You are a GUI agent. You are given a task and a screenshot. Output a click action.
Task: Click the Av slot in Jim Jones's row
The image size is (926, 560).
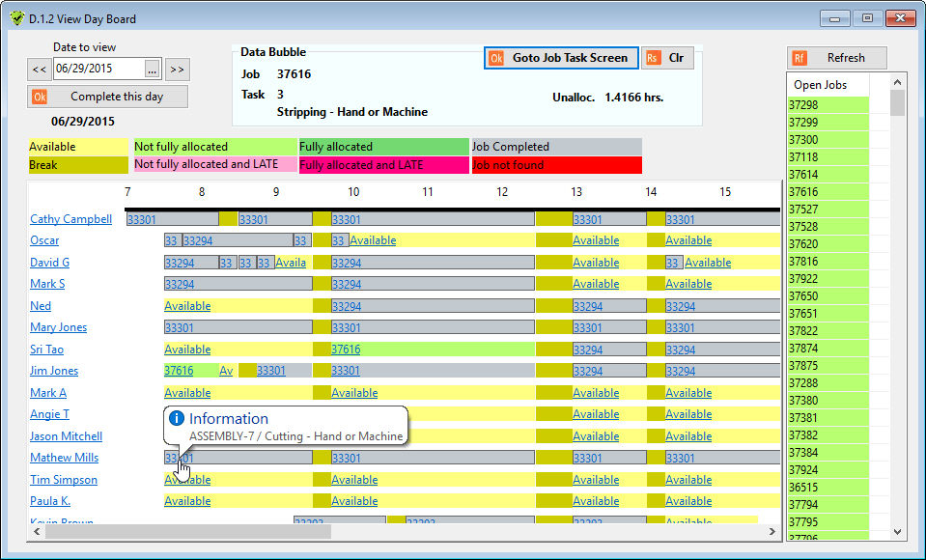226,371
